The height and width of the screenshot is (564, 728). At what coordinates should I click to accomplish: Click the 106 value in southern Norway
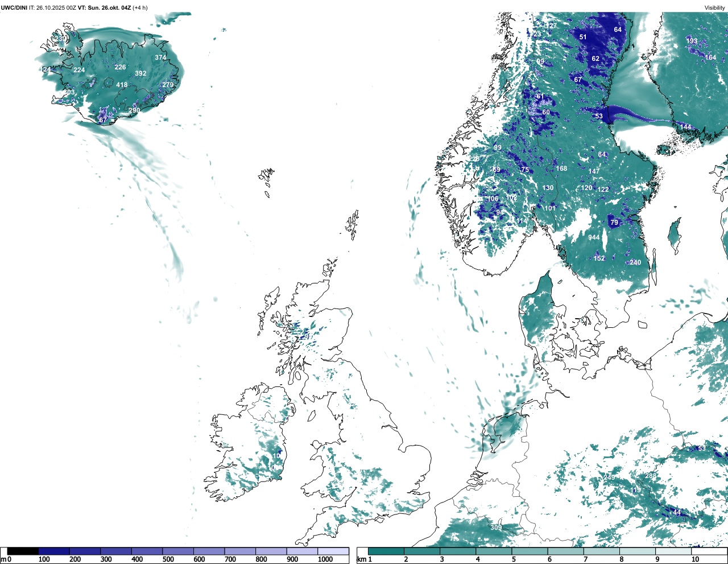click(493, 199)
